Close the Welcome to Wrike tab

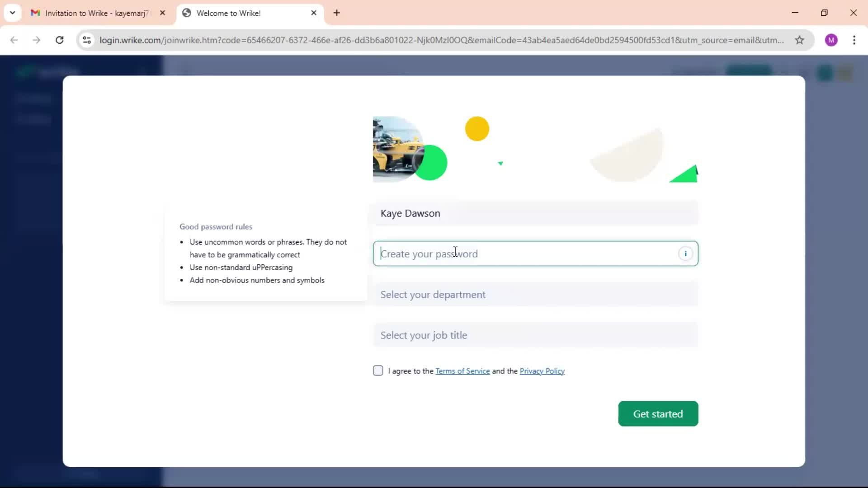pyautogui.click(x=314, y=13)
